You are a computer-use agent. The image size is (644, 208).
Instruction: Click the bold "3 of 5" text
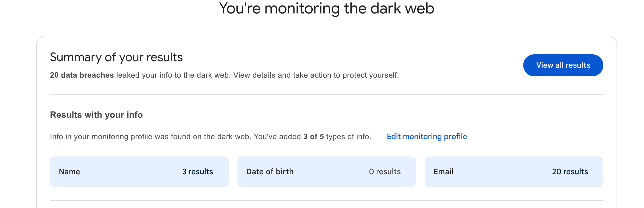pos(313,137)
